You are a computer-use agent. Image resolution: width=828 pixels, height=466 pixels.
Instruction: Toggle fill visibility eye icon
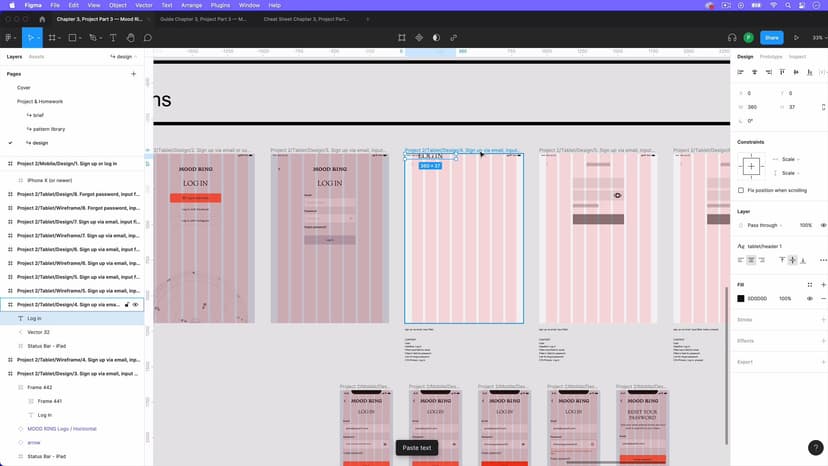(x=810, y=298)
